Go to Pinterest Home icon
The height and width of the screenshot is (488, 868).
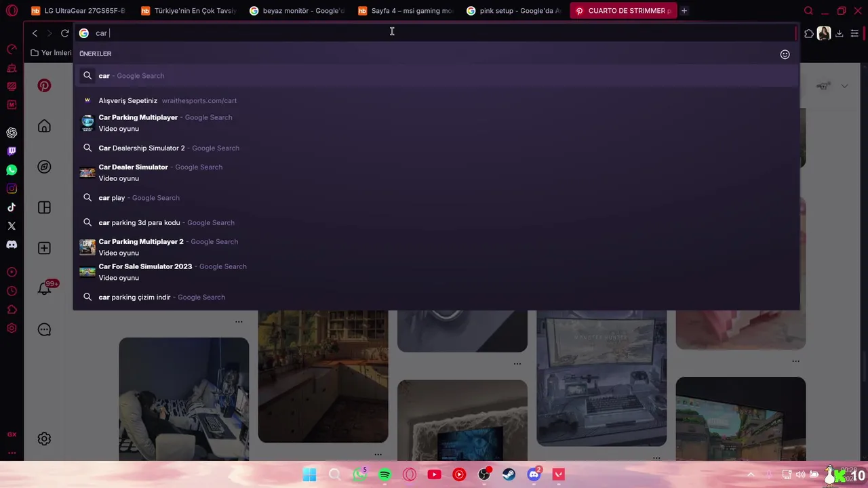[44, 126]
